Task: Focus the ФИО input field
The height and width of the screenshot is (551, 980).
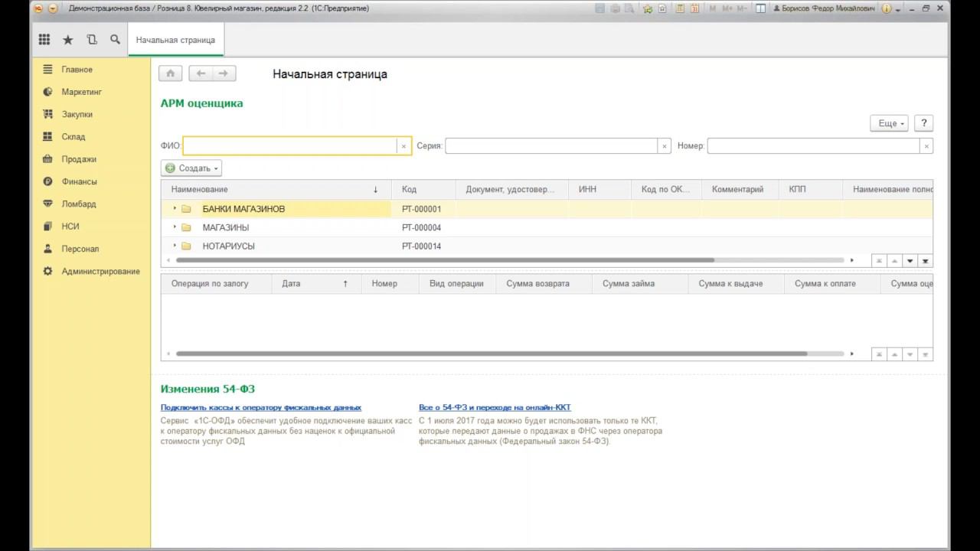Action: [x=290, y=146]
